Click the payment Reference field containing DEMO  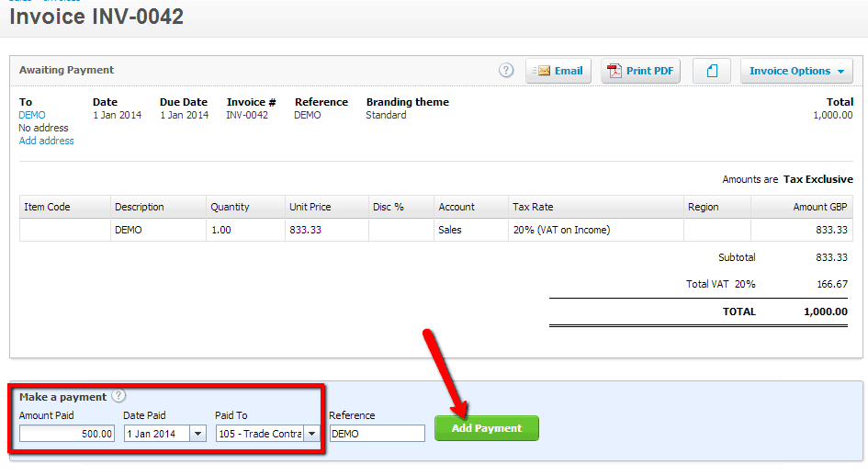378,434
